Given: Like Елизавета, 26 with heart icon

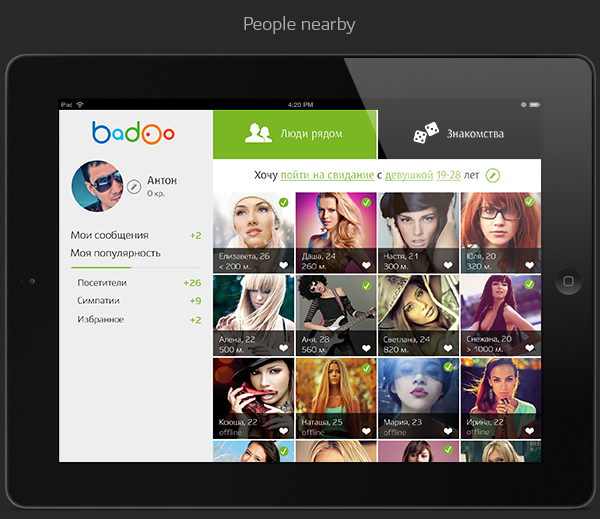Looking at the screenshot, I should pyautogui.click(x=284, y=265).
